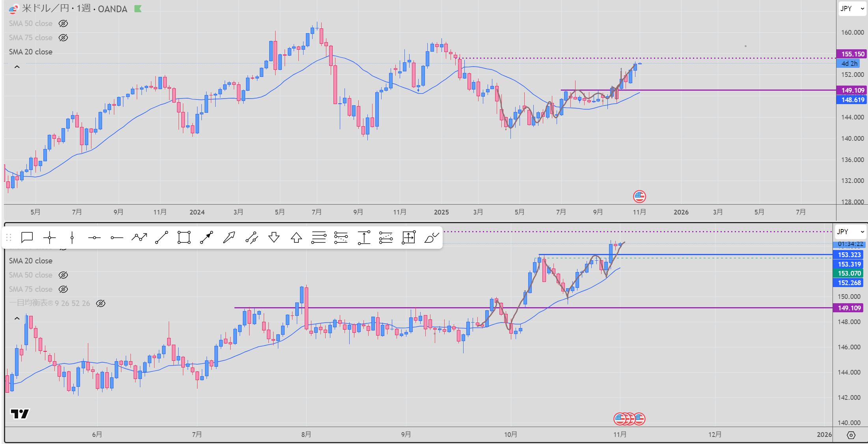The width and height of the screenshot is (868, 444).
Task: Open lower chart time axis settings gear
Action: tap(851, 435)
